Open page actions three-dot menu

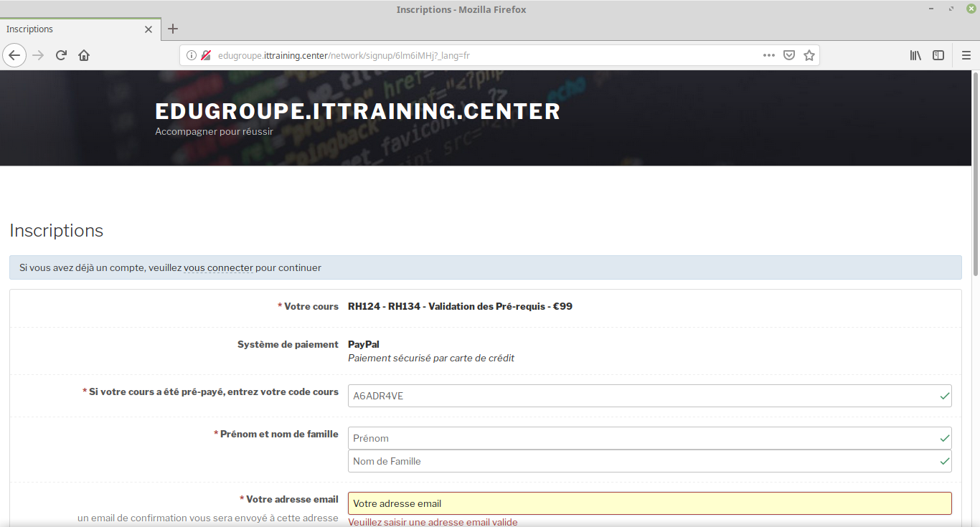point(768,55)
